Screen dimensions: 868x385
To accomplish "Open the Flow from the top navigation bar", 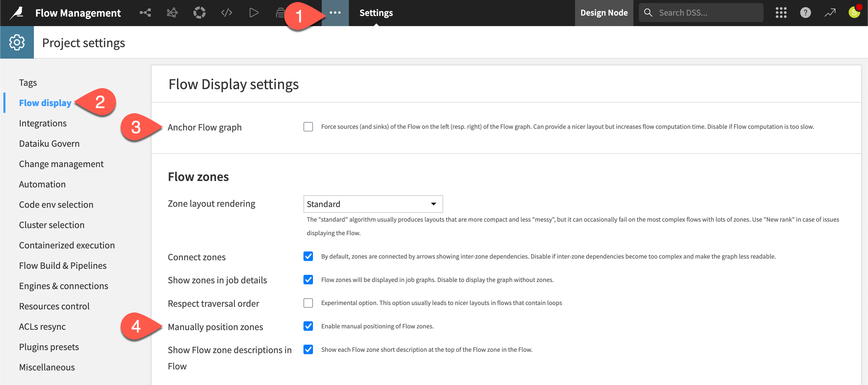I will [145, 13].
